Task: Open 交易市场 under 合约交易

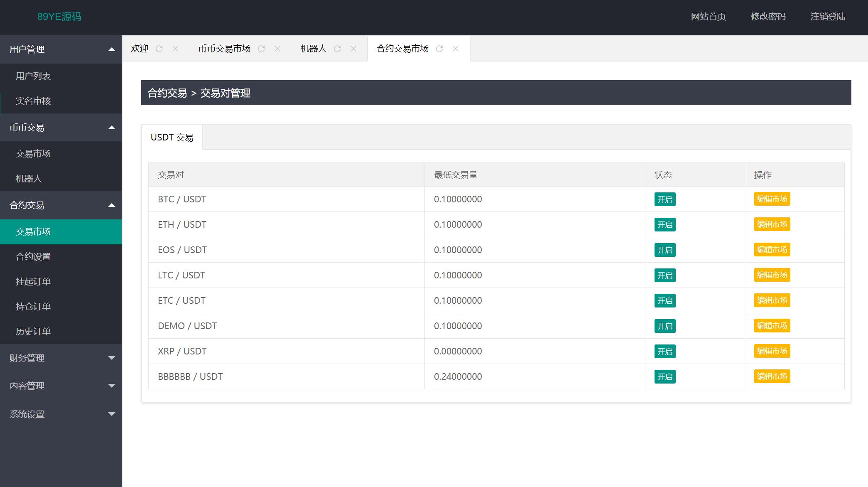Action: [x=61, y=232]
